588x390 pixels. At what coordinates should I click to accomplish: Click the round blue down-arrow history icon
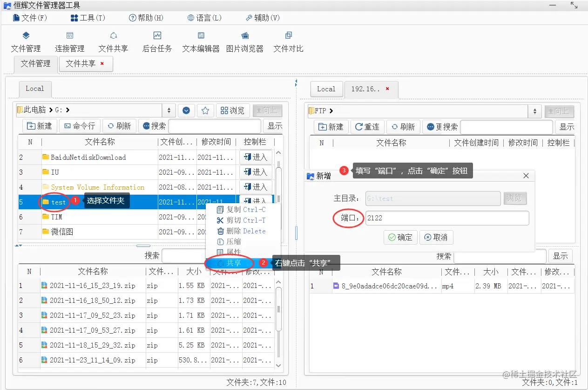186,110
